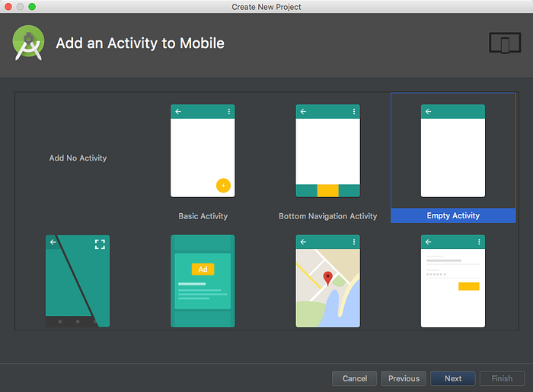
Task: Select the Add No Activity option
Action: 78,158
